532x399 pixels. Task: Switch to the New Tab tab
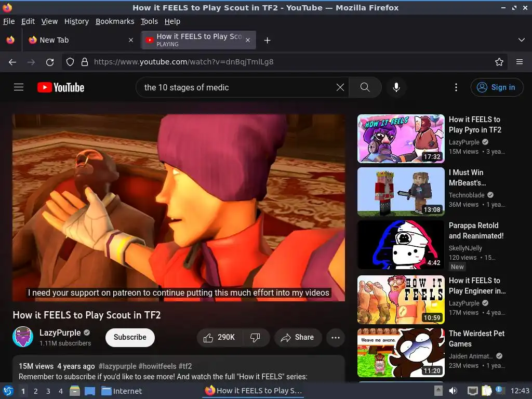(x=81, y=40)
